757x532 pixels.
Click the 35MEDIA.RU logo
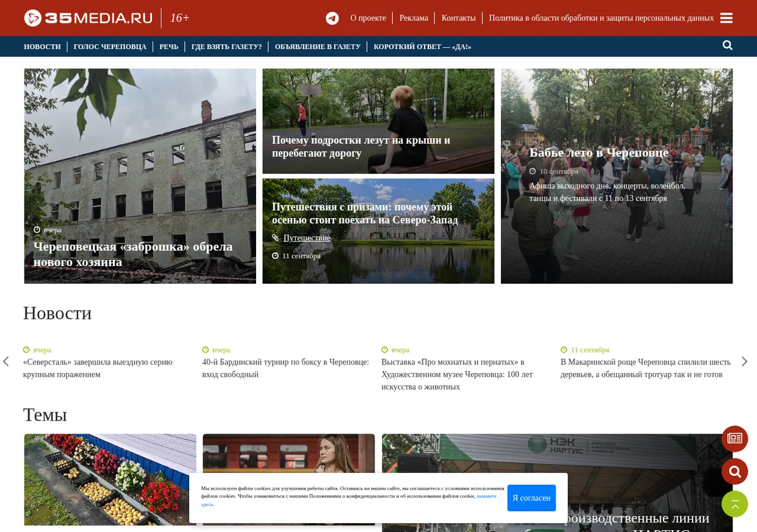click(x=88, y=18)
